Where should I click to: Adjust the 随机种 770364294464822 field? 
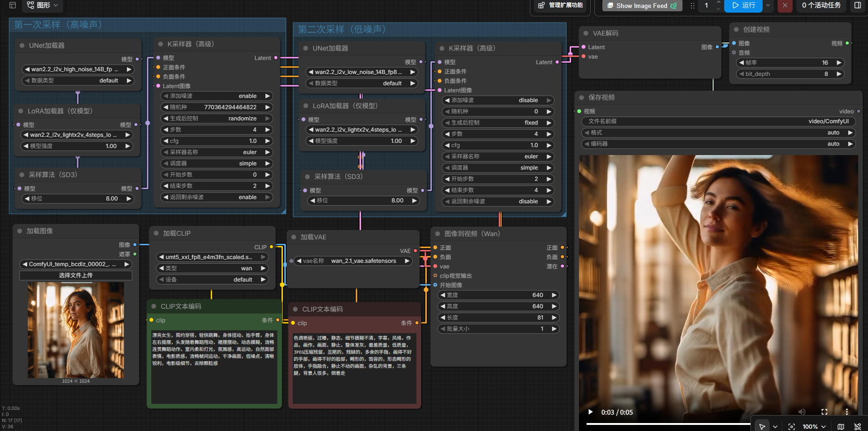[216, 107]
